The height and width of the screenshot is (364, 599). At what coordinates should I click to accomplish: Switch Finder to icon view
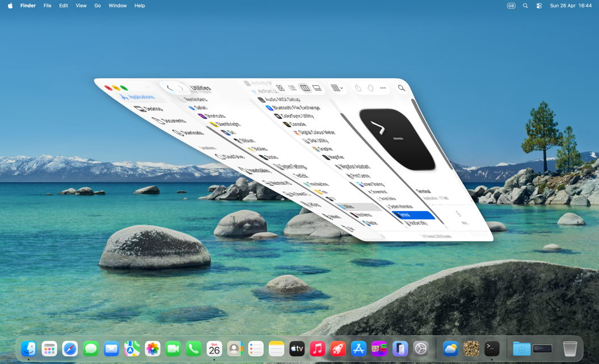tap(280, 88)
